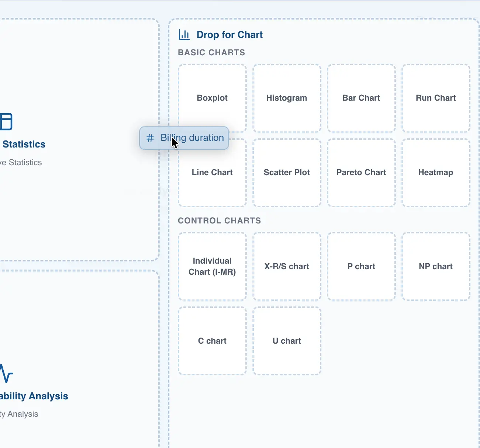Click the Heatmap tile
The height and width of the screenshot is (448, 480).
click(436, 173)
